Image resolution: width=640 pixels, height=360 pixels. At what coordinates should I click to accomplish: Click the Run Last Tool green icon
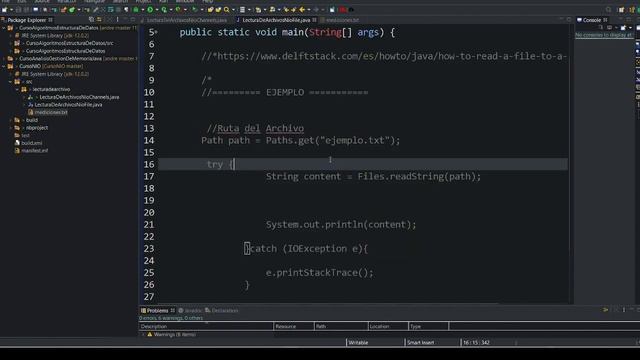pyautogui.click(x=178, y=9)
